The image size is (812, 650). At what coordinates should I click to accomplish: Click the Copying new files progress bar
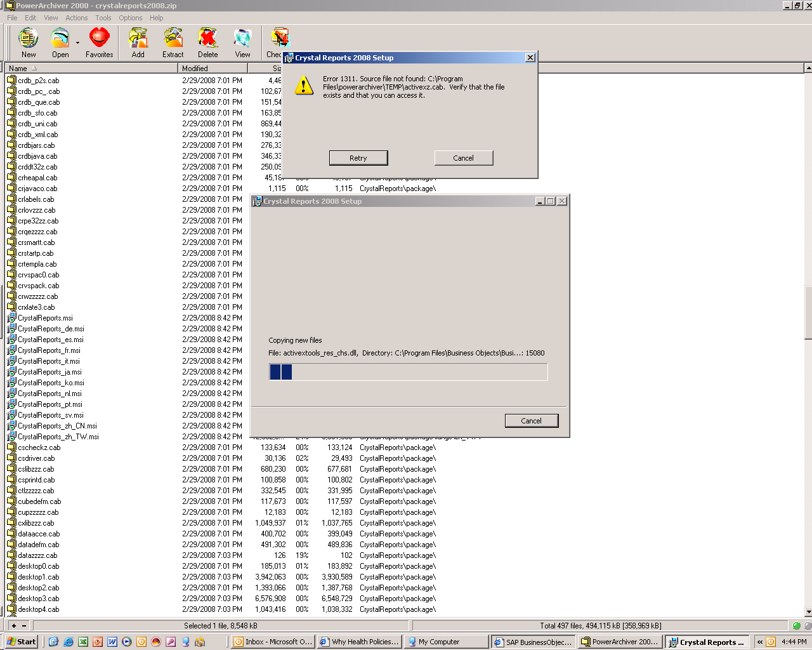tap(408, 372)
